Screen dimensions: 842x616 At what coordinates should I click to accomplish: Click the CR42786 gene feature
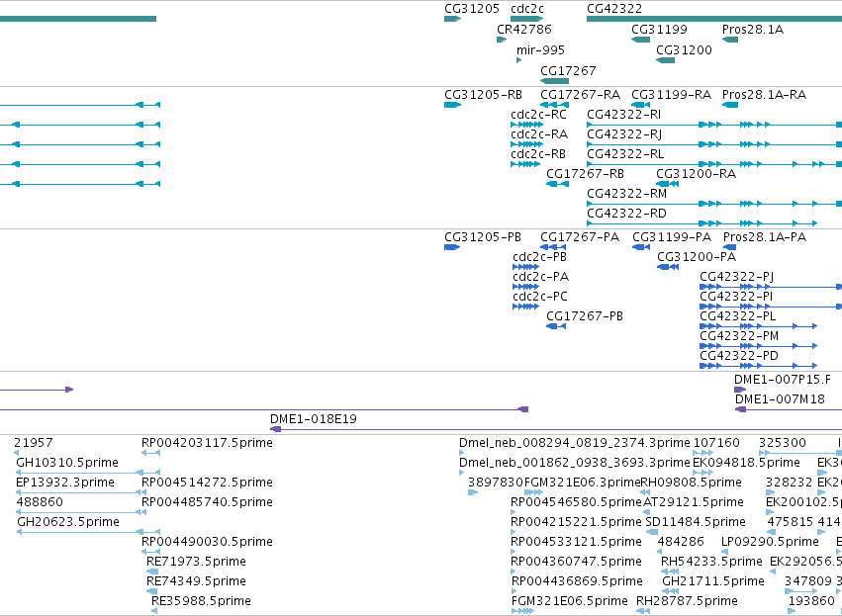[502, 40]
